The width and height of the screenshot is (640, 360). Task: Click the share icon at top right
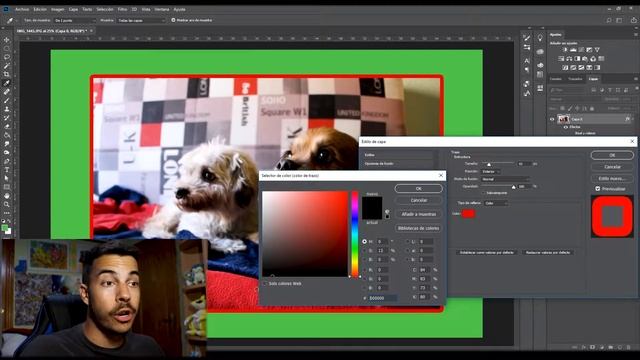(633, 20)
